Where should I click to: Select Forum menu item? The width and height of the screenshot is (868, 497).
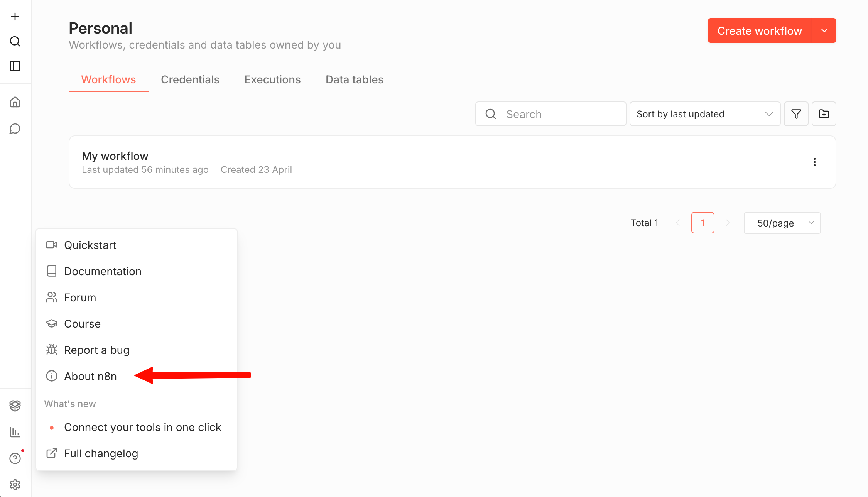click(x=137, y=298)
